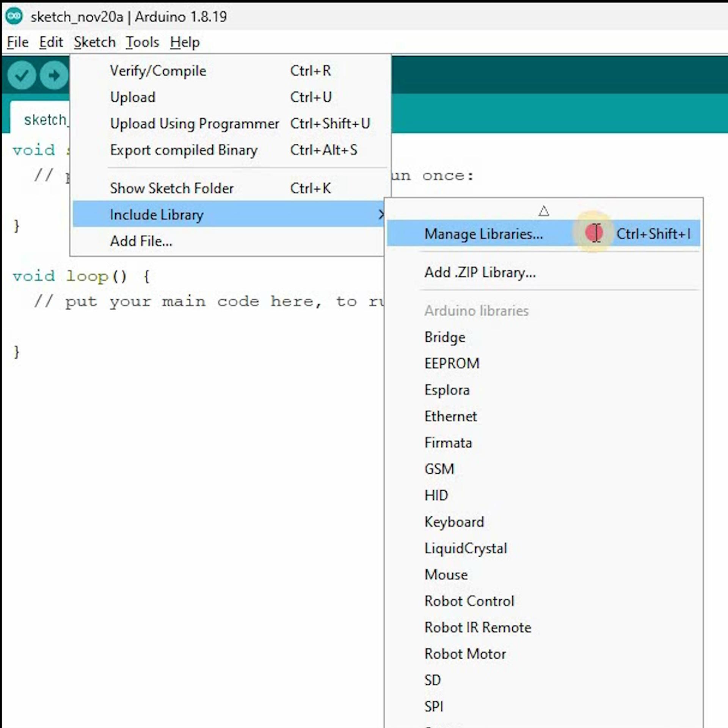Click the Arduino logo in title bar
Viewport: 728px width, 728px height.
pos(14,16)
